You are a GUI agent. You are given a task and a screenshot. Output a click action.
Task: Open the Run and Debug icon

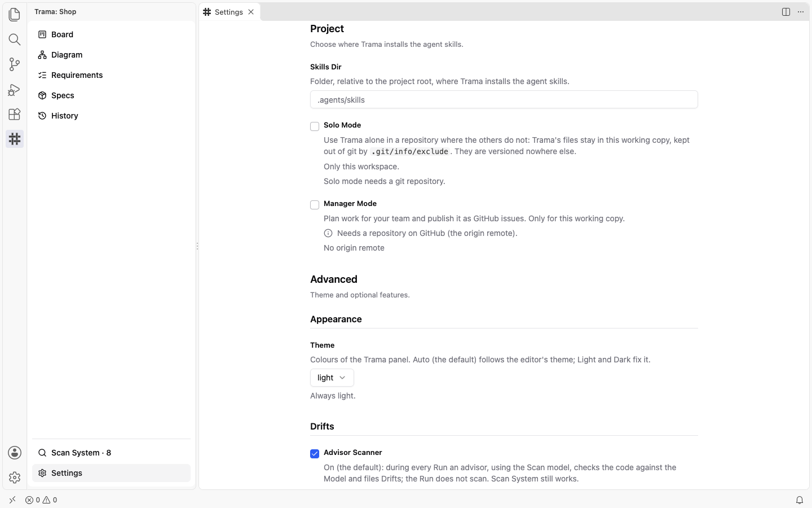point(15,89)
